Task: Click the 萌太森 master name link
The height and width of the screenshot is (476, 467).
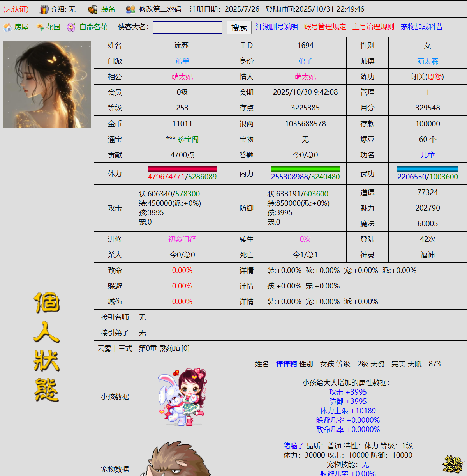Action: [427, 61]
